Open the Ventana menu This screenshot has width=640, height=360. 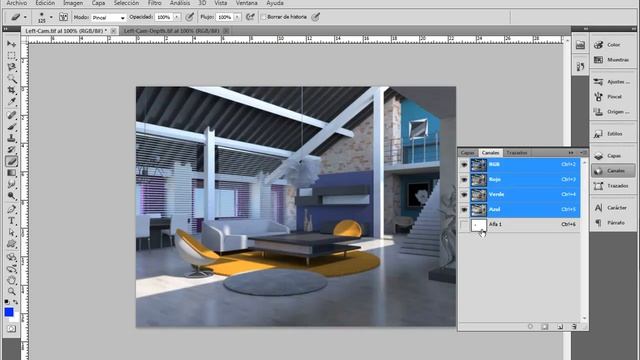click(x=247, y=3)
